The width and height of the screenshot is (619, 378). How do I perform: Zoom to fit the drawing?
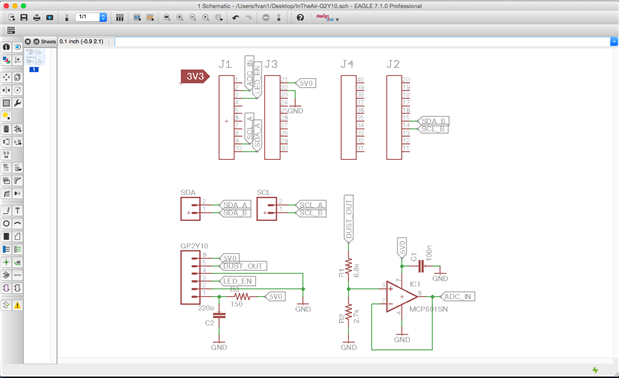167,17
